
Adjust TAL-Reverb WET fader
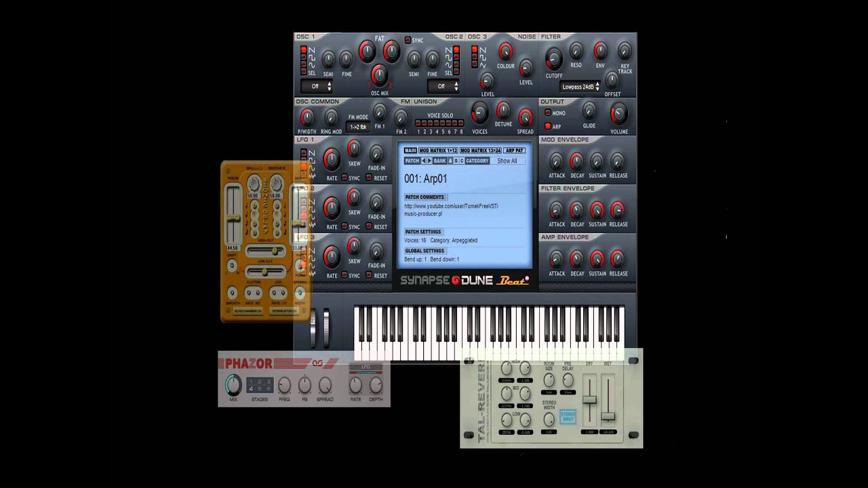tap(608, 416)
